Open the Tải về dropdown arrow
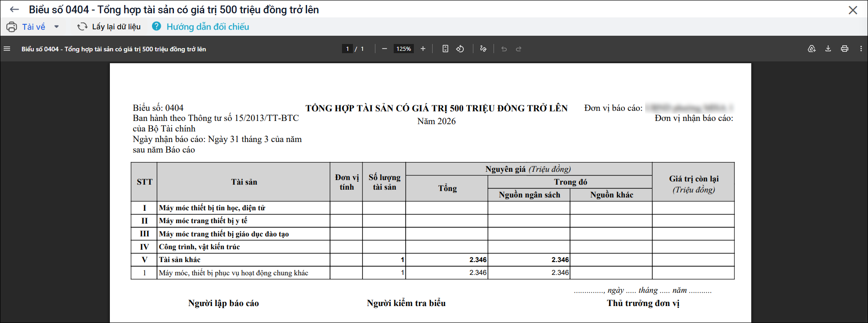Image resolution: width=868 pixels, height=323 pixels. click(x=57, y=27)
